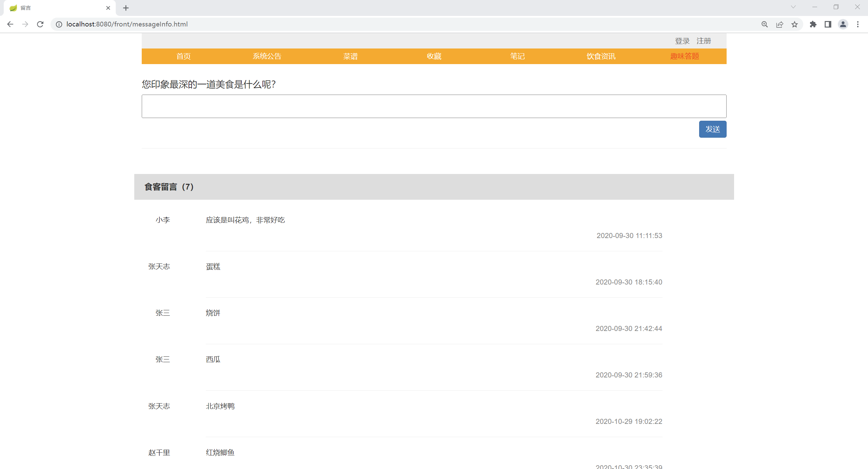Click the 登录 link
The image size is (868, 469).
coord(682,41)
